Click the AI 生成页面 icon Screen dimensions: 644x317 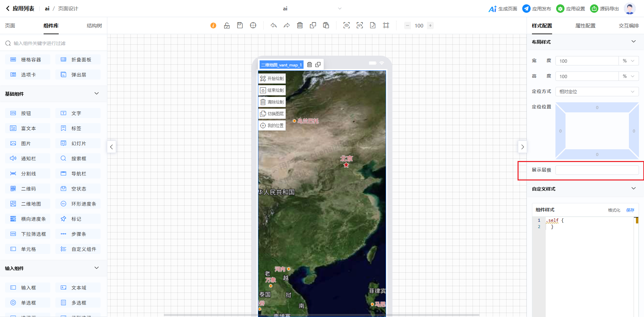[492, 9]
